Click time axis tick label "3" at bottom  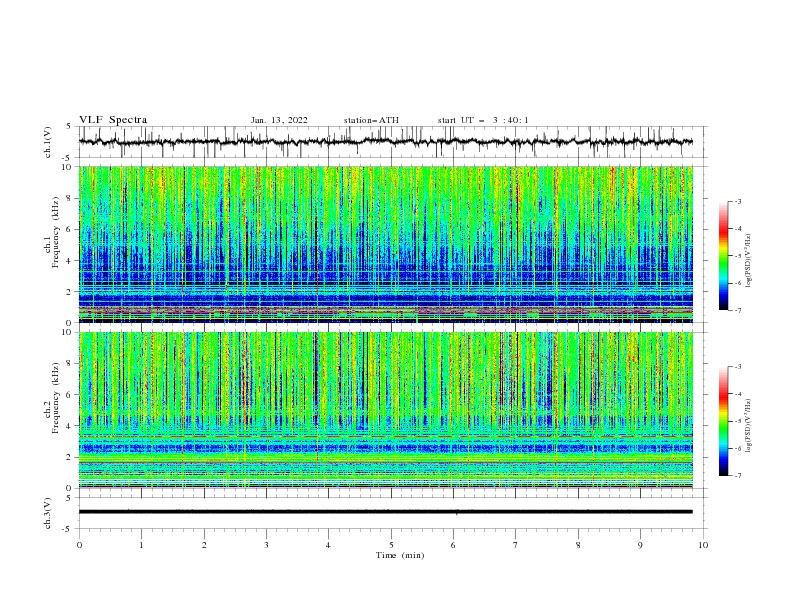(266, 545)
